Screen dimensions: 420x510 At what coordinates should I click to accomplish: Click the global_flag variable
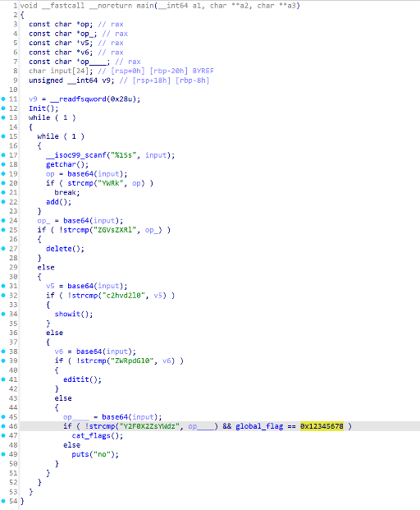(259, 426)
